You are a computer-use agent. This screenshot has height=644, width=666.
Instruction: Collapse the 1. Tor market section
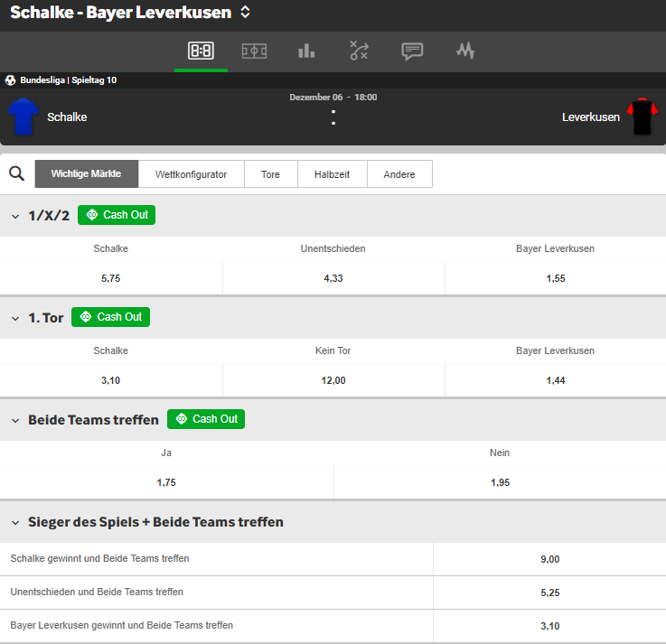coord(15,319)
